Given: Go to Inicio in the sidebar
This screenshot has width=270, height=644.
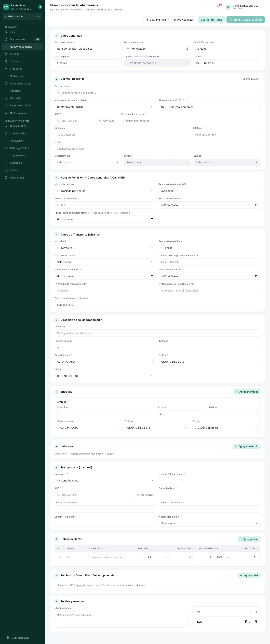Looking at the screenshot, I should [x=22, y=32].
